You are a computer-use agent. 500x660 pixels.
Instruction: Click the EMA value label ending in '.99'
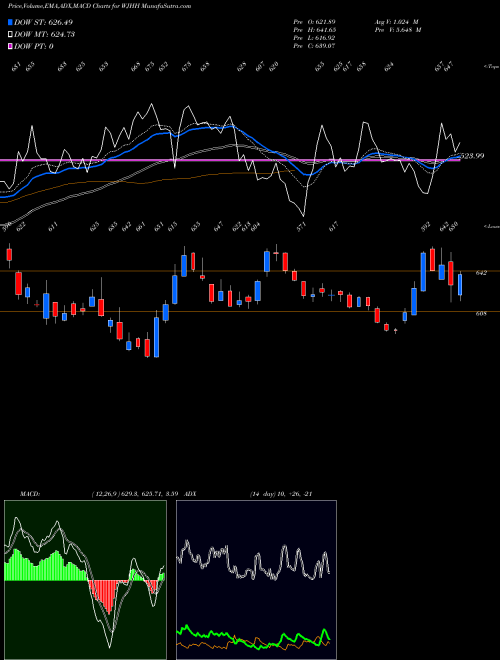point(472,156)
